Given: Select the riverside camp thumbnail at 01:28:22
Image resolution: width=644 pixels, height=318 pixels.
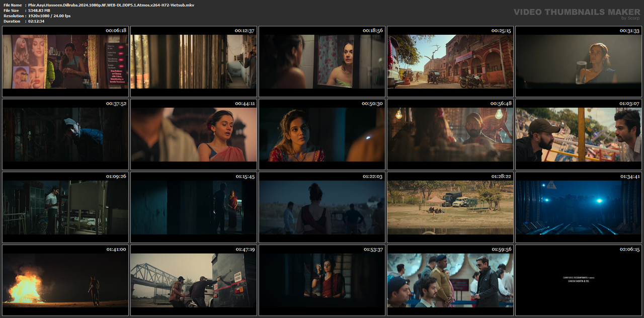Looking at the screenshot, I should 450,207.
